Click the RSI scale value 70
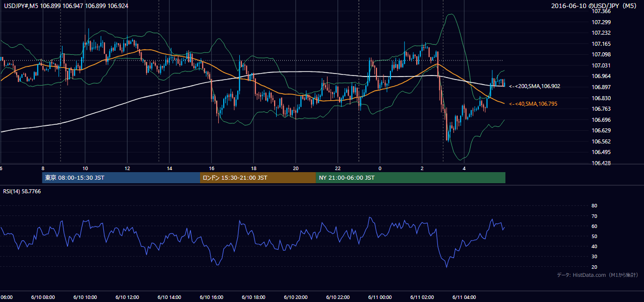 point(594,216)
